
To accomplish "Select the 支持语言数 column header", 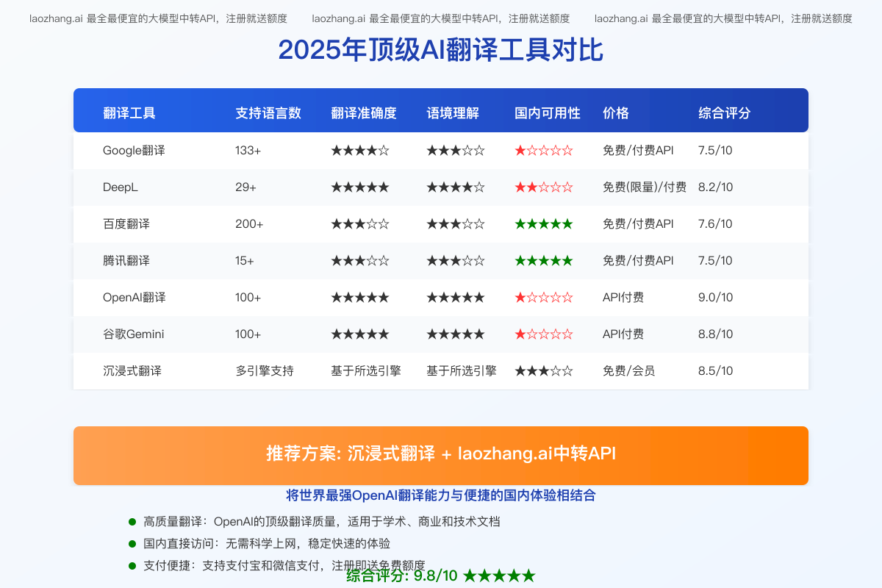I will pos(268,113).
